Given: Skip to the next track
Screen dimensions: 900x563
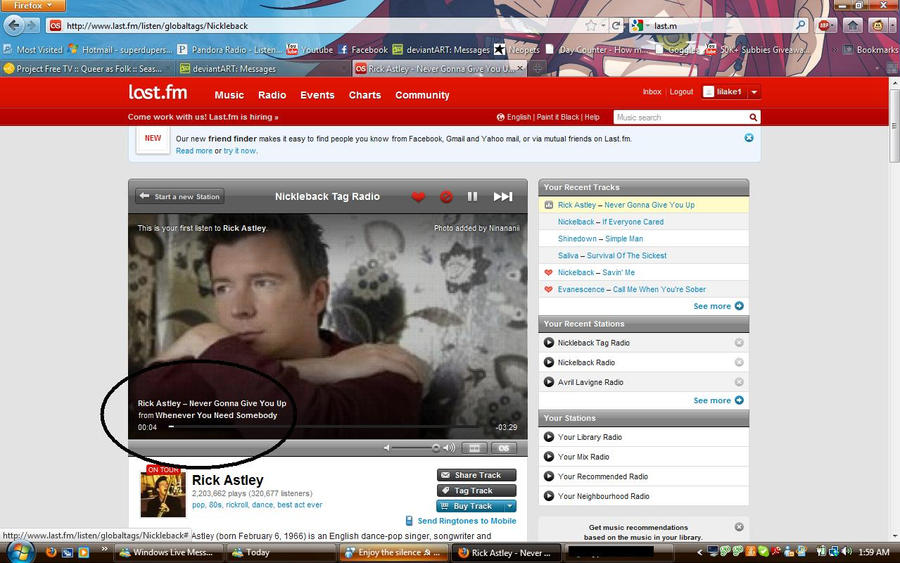Looking at the screenshot, I should click(503, 197).
